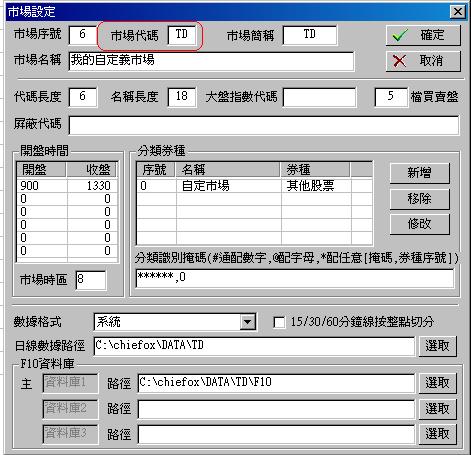The width and height of the screenshot is (471, 455).
Task: Click 選取 for 日線數據路徑
Action: pyautogui.click(x=437, y=346)
